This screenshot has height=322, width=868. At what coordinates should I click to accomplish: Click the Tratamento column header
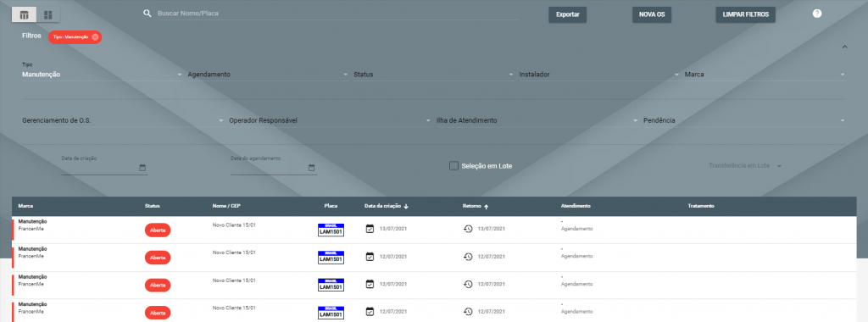pos(701,207)
